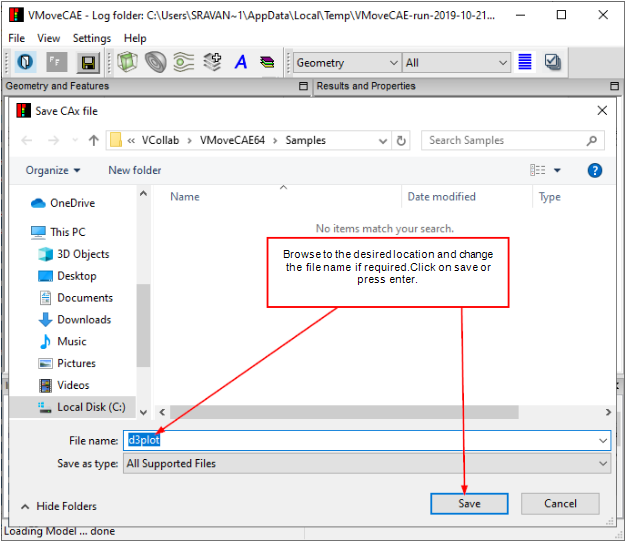Click the load model toolbar icon

coord(25,62)
